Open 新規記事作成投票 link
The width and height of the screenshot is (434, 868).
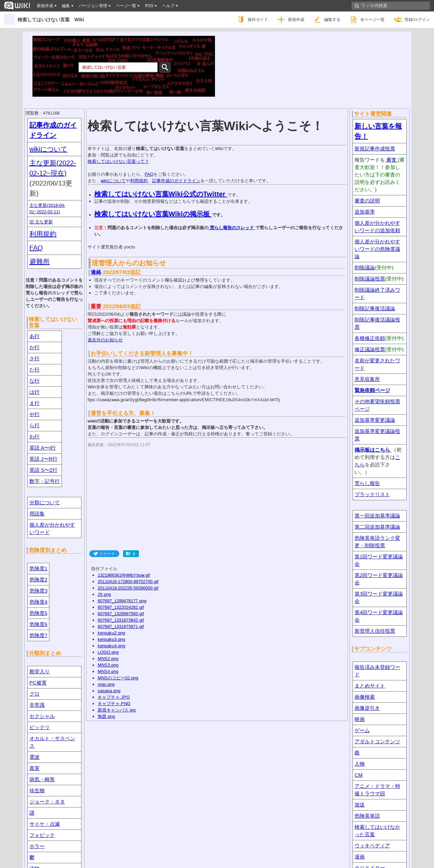(x=375, y=149)
